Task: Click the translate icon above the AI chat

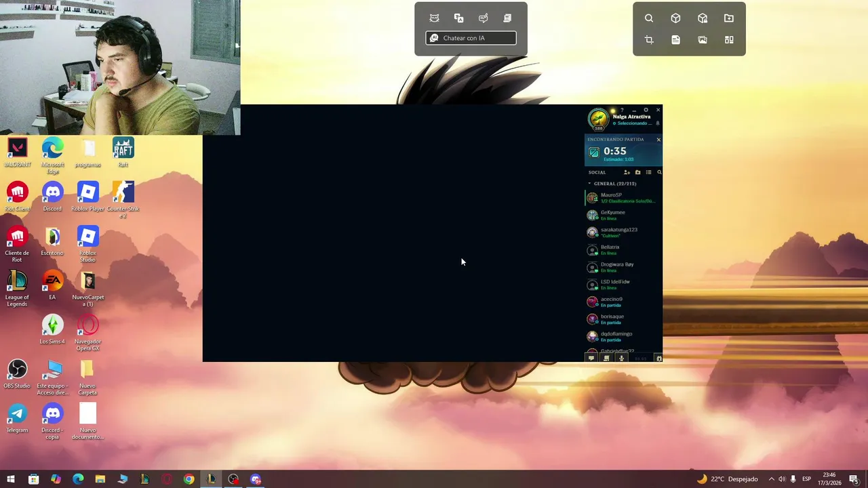Action: pyautogui.click(x=459, y=18)
